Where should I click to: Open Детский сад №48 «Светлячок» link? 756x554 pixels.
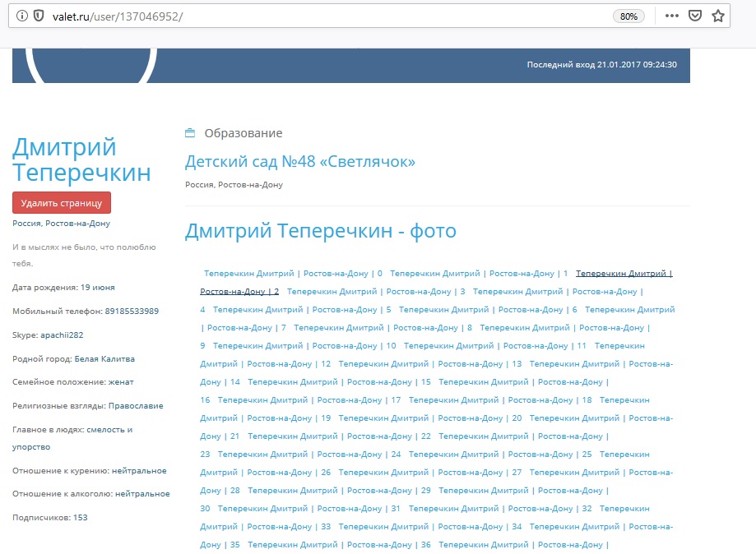click(x=300, y=162)
